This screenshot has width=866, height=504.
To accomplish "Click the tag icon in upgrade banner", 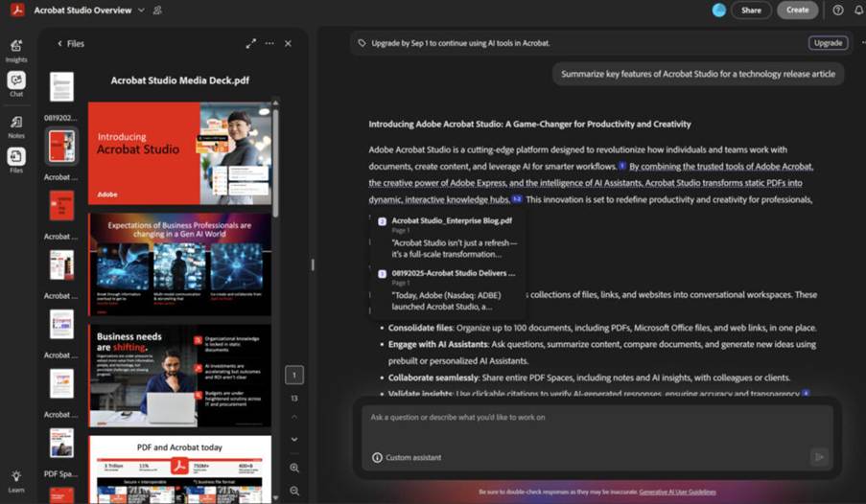I will click(x=362, y=43).
